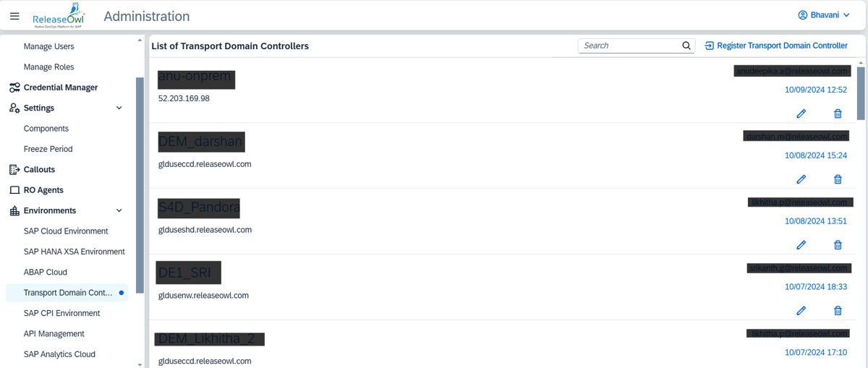This screenshot has height=368, width=868.
Task: Click Register Transport Domain Controller
Action: (776, 46)
